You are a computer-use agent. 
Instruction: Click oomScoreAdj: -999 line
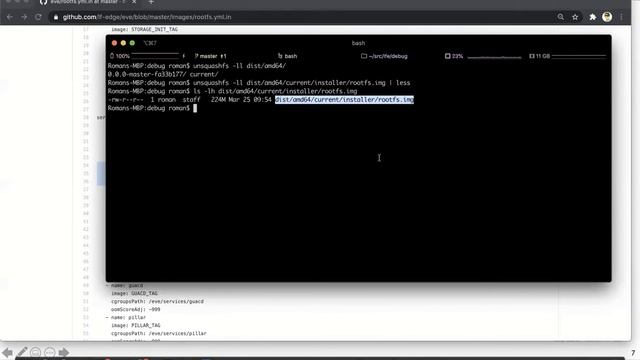click(136, 309)
